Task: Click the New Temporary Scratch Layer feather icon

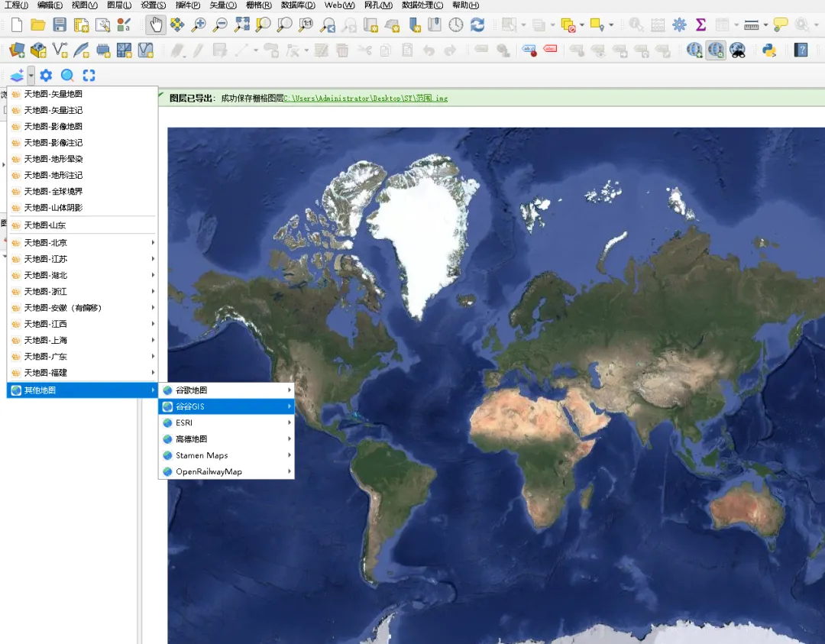Action: click(x=82, y=50)
